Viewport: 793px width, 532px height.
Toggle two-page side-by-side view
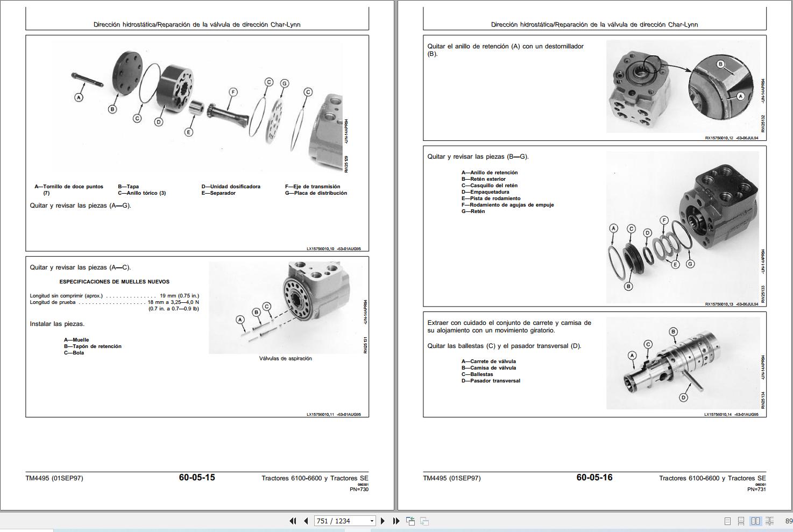coord(755,521)
